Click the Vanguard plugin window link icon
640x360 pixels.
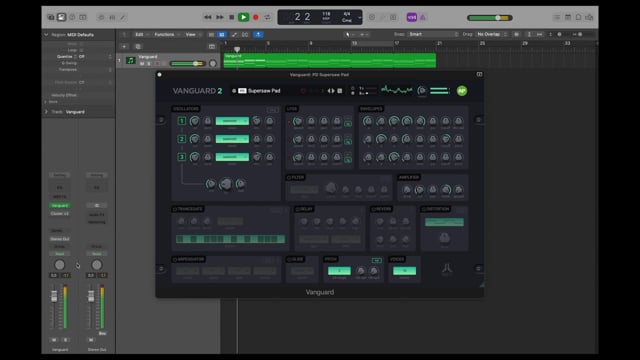click(480, 74)
